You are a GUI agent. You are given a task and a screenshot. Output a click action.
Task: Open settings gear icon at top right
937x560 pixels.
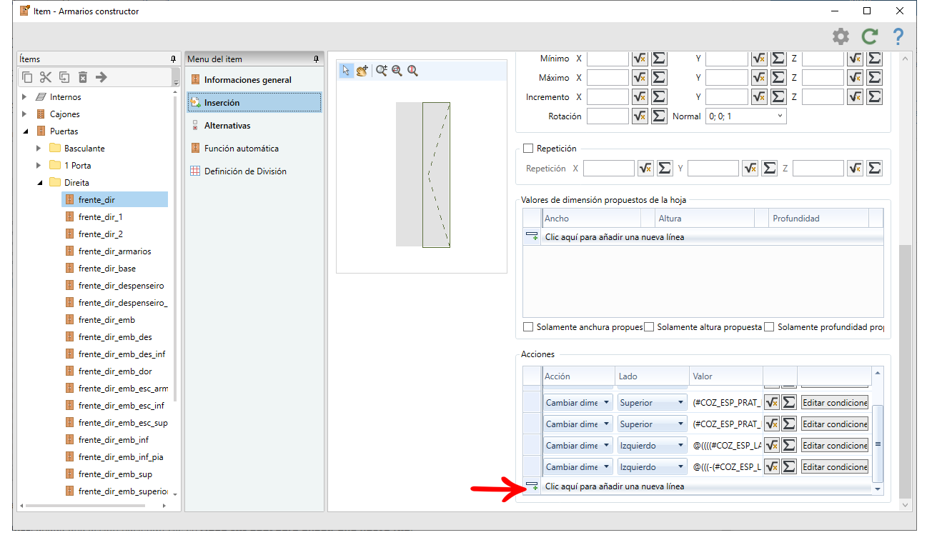(841, 36)
